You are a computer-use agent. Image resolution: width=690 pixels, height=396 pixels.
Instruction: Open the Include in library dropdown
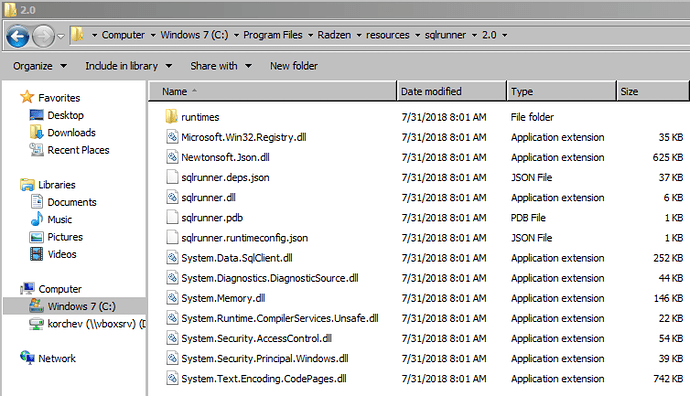pyautogui.click(x=128, y=66)
